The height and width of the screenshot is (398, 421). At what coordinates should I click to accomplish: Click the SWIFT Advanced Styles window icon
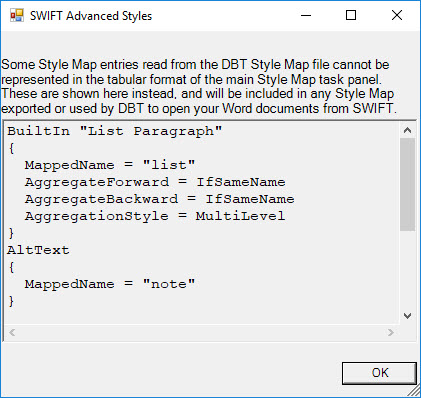(17, 15)
